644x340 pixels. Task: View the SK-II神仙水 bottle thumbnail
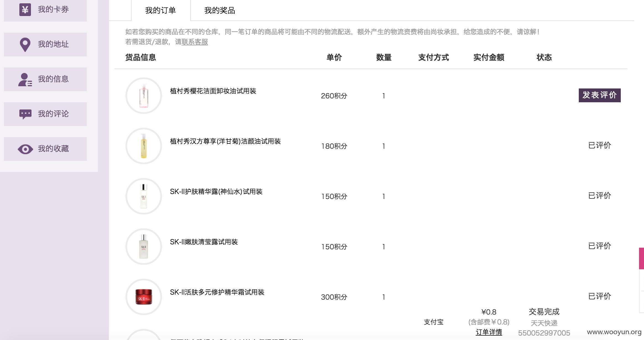coord(143,196)
